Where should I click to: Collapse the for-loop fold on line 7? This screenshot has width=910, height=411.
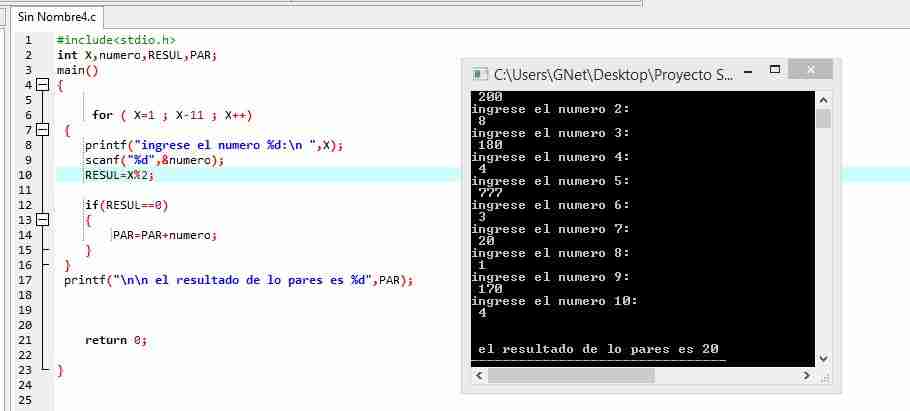[x=42, y=129]
